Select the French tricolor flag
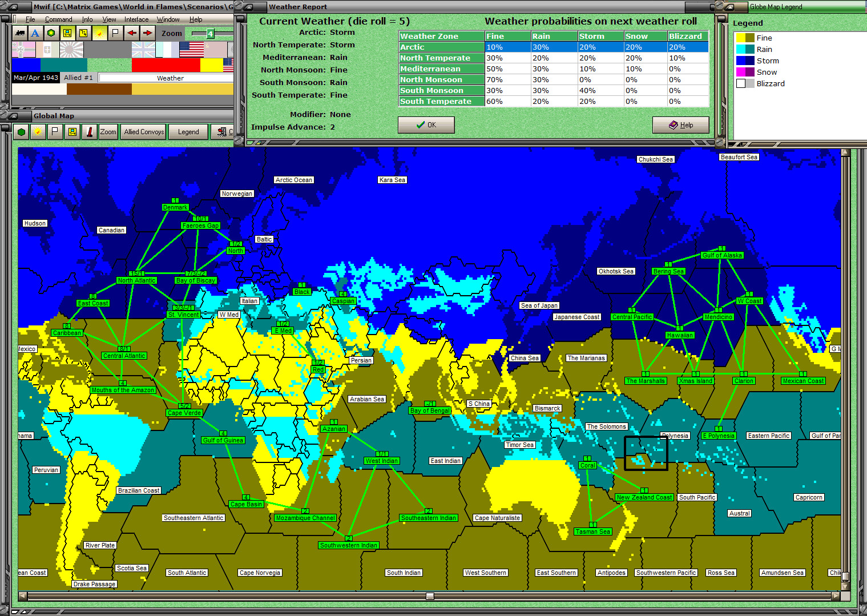The image size is (867, 616). click(167, 50)
